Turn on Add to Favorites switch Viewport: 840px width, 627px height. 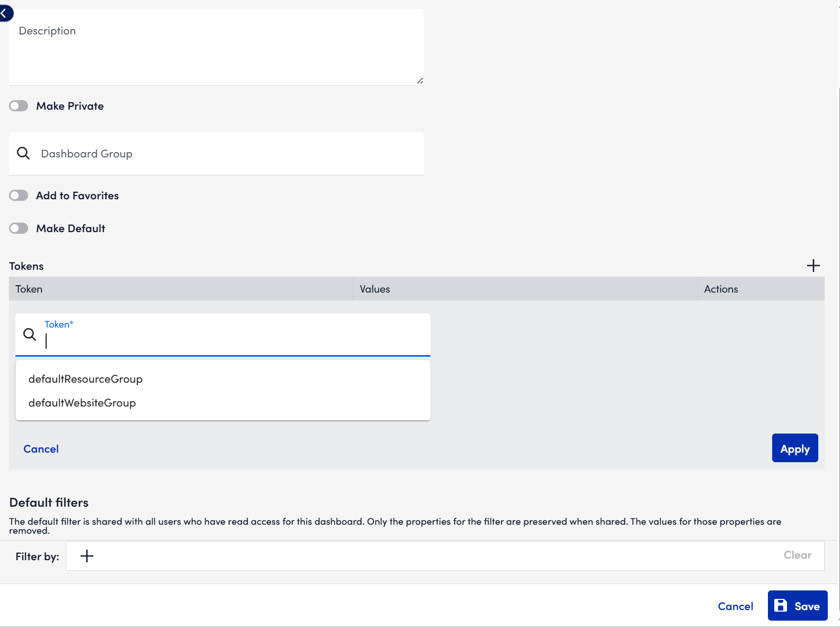pyautogui.click(x=19, y=196)
